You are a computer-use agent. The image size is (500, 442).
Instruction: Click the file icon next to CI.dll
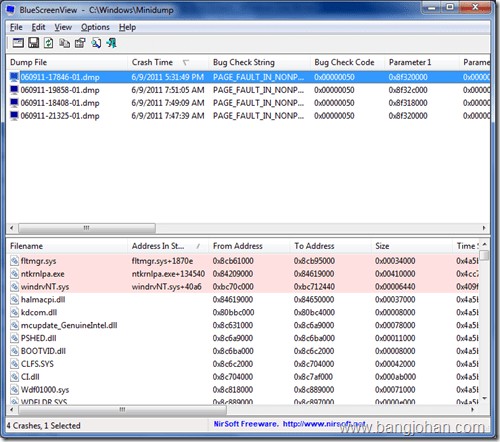(x=14, y=377)
